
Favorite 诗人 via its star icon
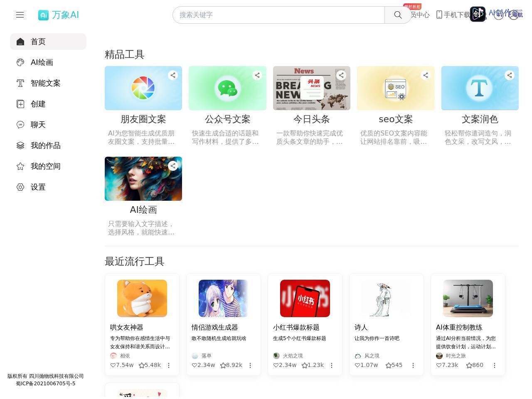(x=388, y=365)
